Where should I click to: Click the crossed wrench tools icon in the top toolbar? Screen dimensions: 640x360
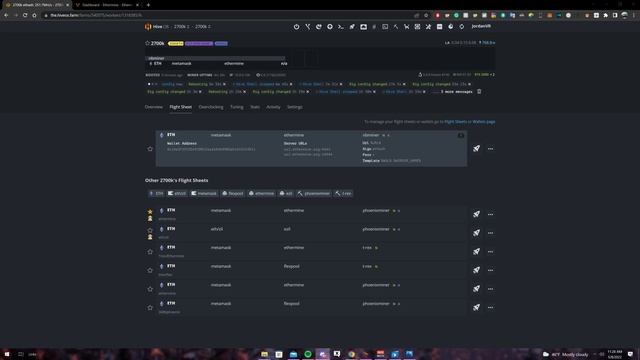(428, 27)
